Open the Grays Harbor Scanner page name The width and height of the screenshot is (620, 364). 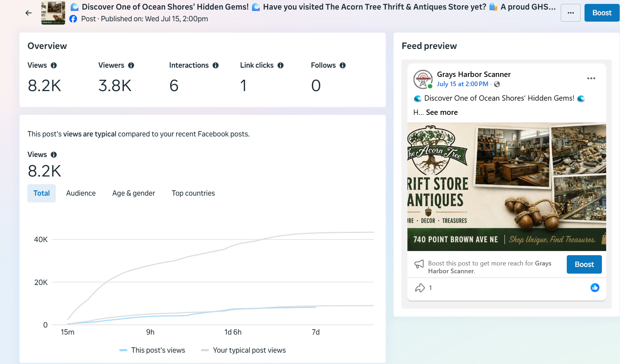pos(474,74)
